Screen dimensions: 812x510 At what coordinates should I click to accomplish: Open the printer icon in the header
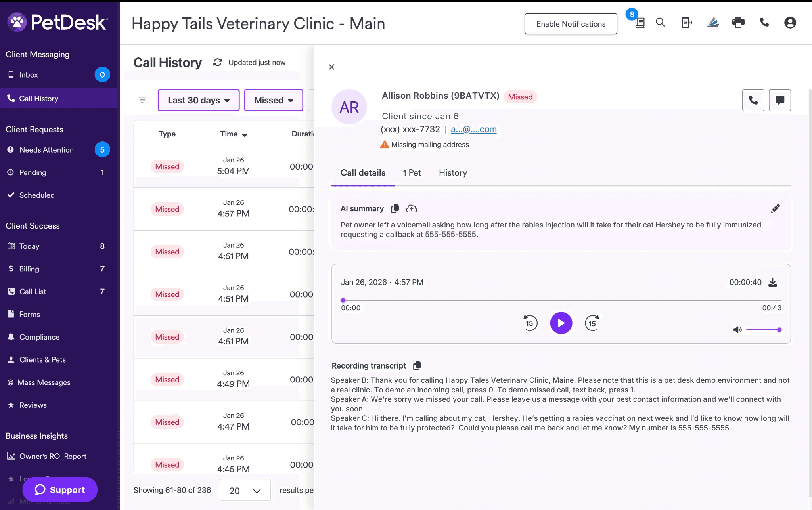[738, 23]
